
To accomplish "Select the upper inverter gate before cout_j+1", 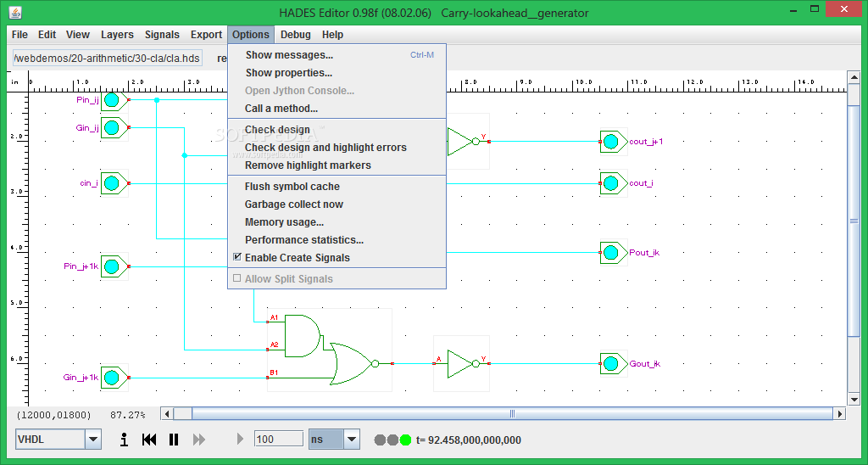I will pos(468,142).
